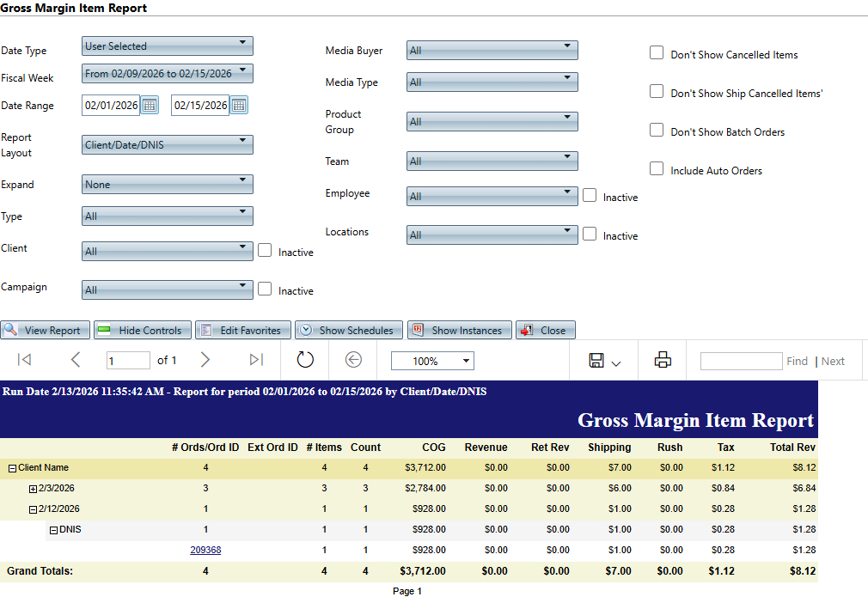Open order ID 209368 link
This screenshot has height=603, width=868.
coord(205,550)
